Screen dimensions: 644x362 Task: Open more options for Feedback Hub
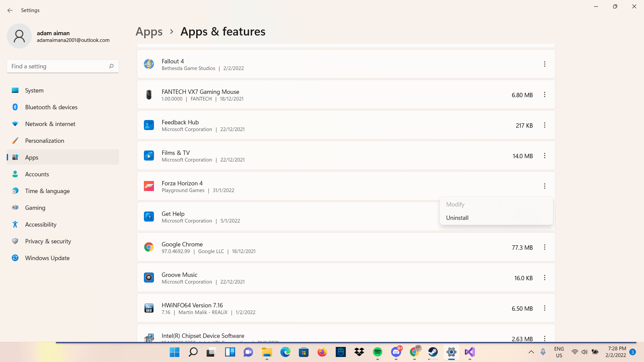click(x=545, y=125)
